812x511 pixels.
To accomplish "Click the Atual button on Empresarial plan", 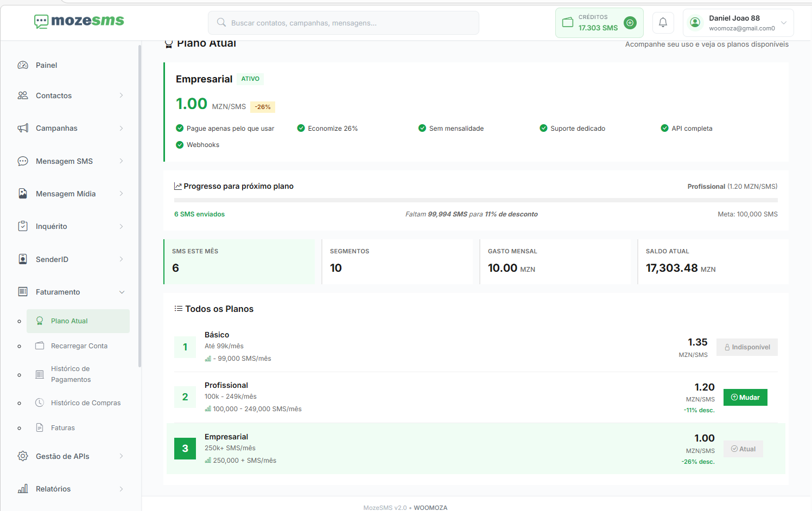I will tap(743, 449).
